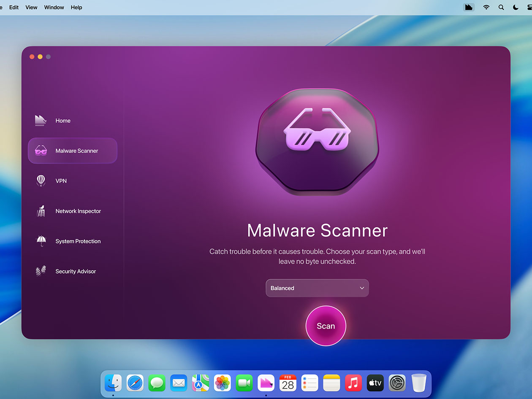Open the Balanced scan type dropdown
This screenshot has width=532, height=399.
coord(317,288)
